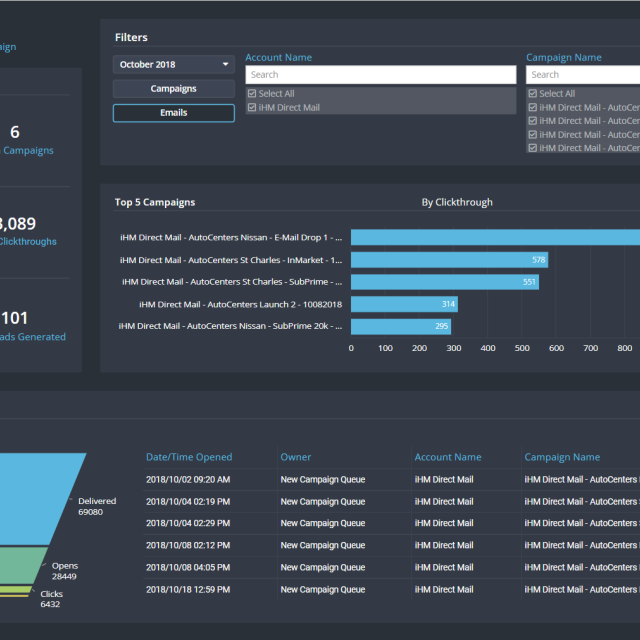Select the AutoCenters Launch 2 - 10082018 label
This screenshot has height=640, width=640.
coord(240,304)
